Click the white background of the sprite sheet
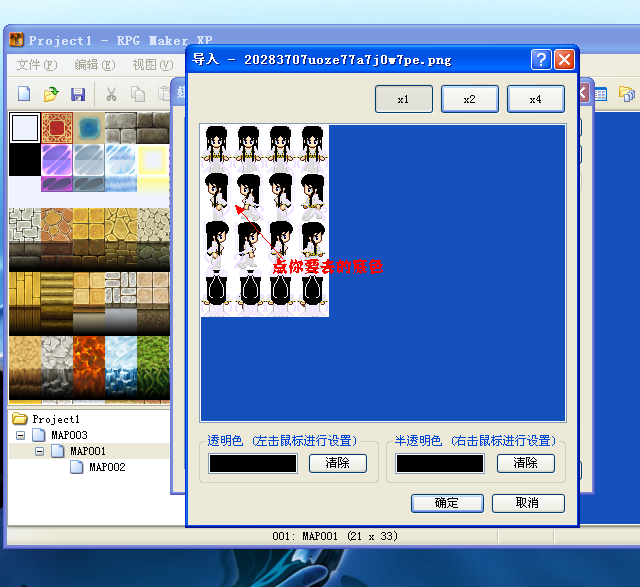 pos(264,220)
